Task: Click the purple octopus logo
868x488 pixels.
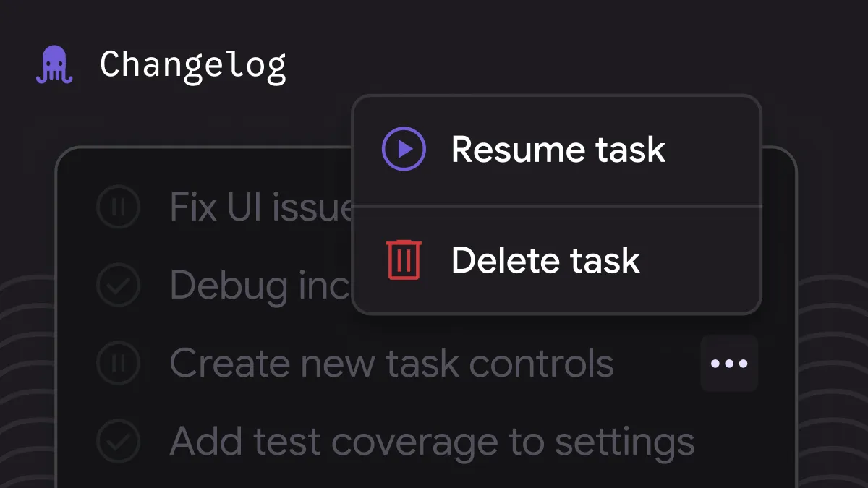Action: pos(54,64)
